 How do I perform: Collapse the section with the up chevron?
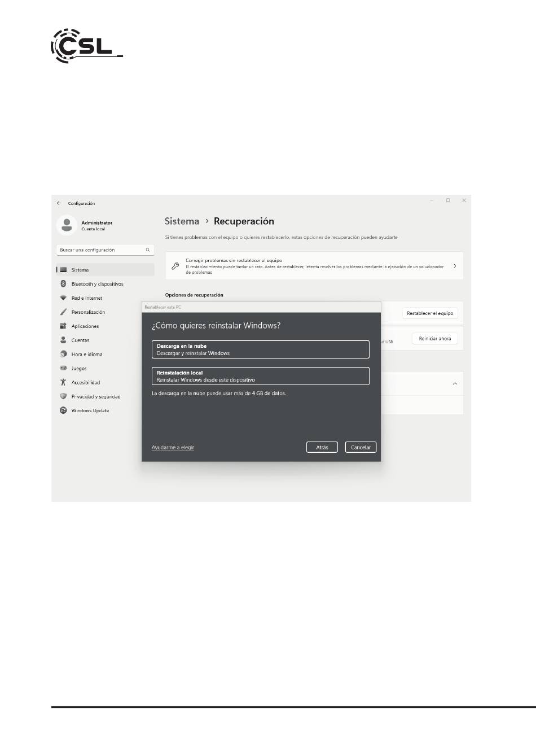tap(455, 384)
